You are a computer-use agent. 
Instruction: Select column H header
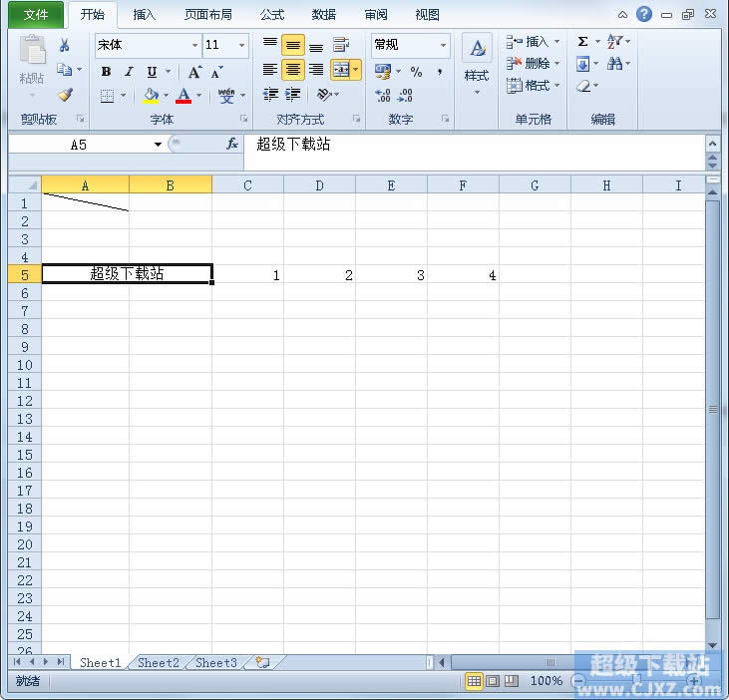point(606,185)
